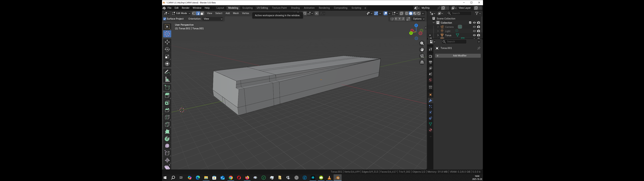
Task: Enable vertex select mode
Action: pyautogui.click(x=194, y=14)
